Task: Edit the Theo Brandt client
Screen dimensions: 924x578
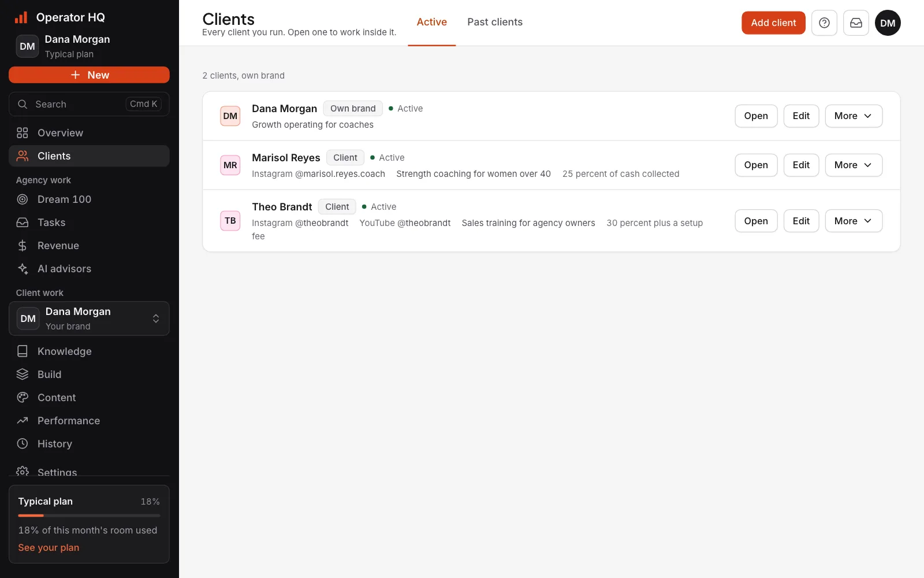Action: click(801, 221)
